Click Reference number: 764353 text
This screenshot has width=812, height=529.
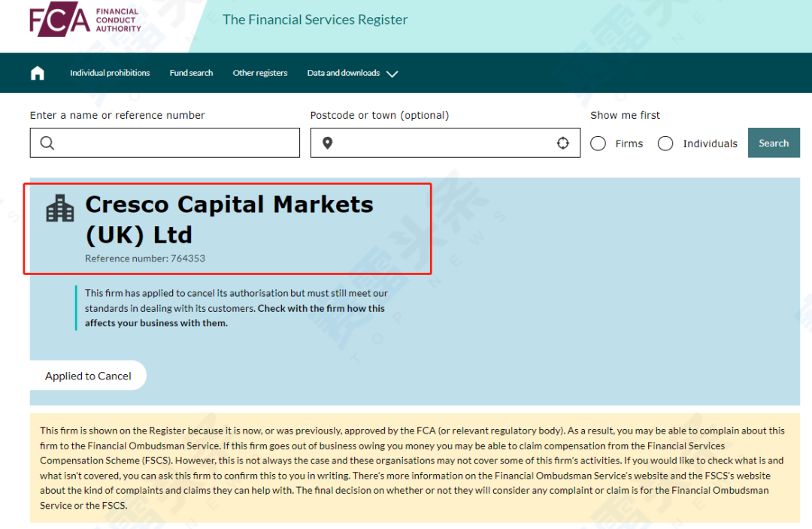point(145,258)
